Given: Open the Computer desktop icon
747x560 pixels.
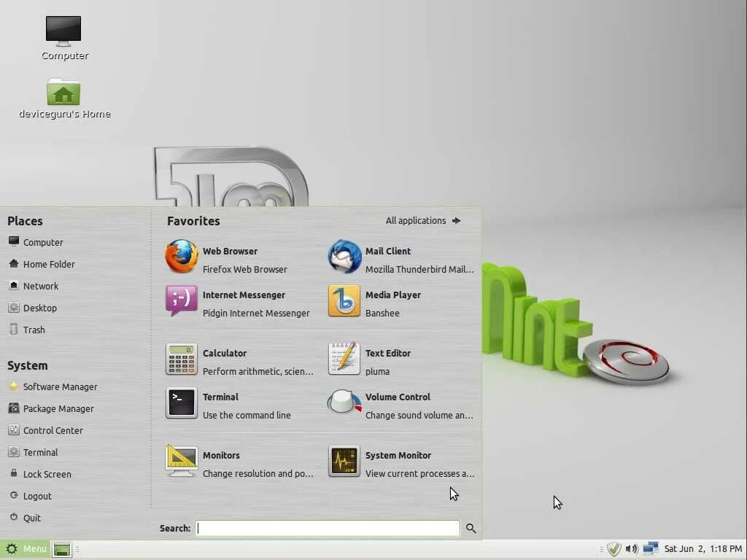Looking at the screenshot, I should coord(63,31).
